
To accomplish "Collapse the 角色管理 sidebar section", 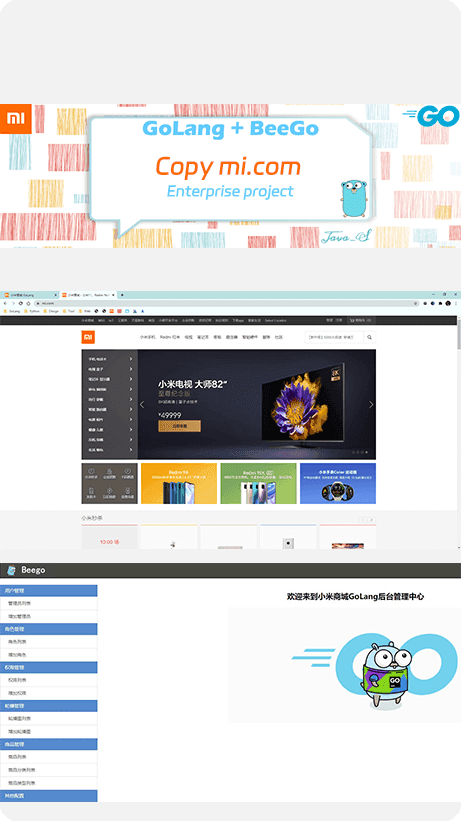I will 49,629.
